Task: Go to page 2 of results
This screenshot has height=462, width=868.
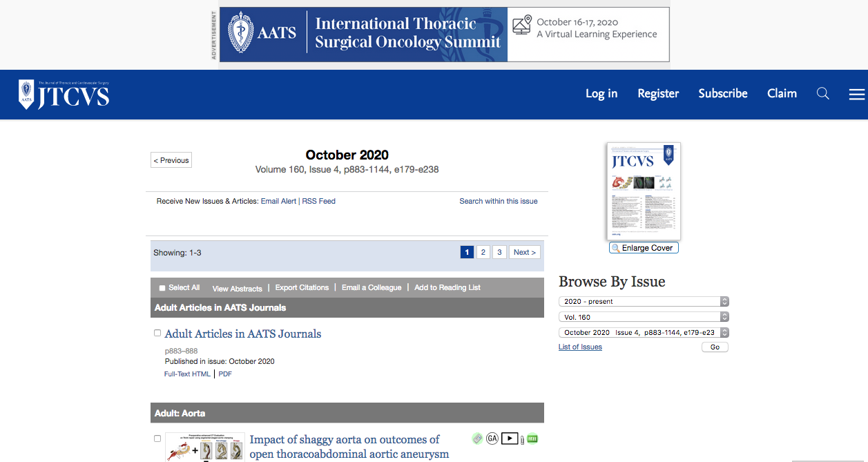Action: [483, 252]
